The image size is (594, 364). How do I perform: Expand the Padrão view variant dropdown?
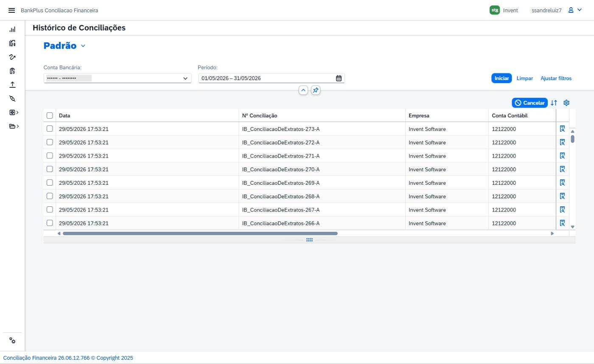(x=83, y=46)
